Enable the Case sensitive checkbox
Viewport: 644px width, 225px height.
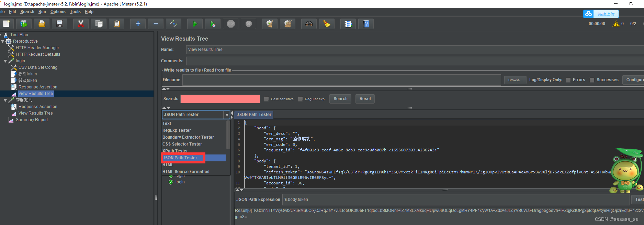[x=266, y=99]
